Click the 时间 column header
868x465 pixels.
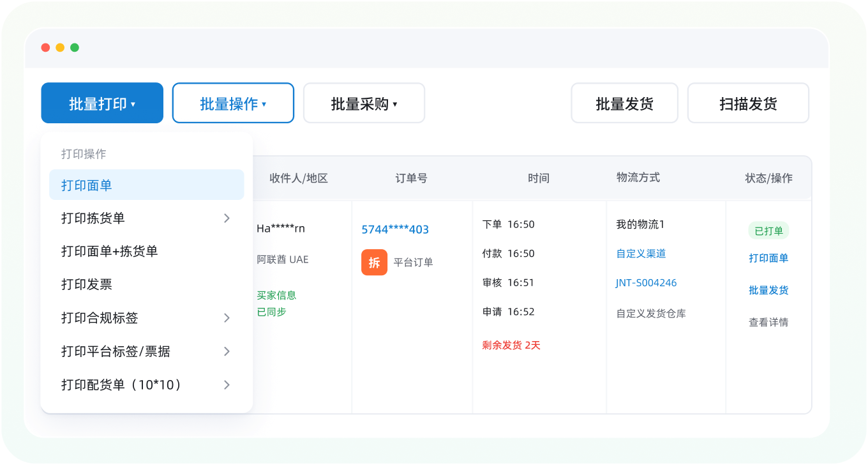539,178
